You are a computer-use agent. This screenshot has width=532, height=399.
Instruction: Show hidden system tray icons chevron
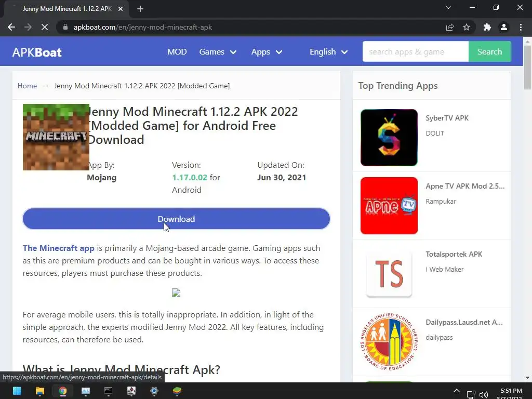click(457, 391)
